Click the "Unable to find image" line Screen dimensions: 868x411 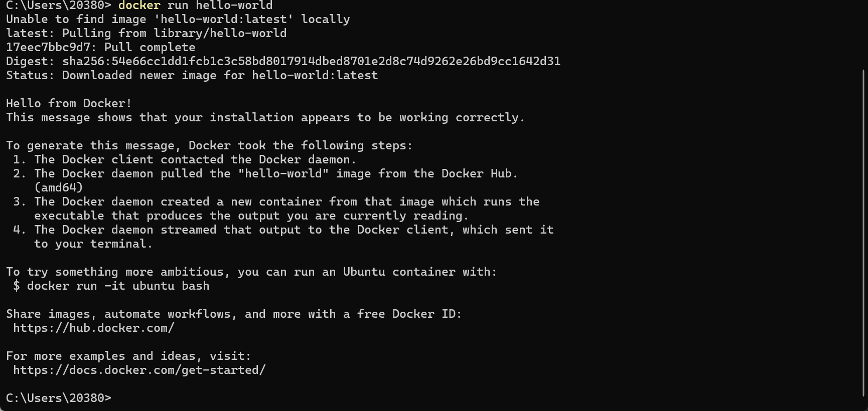click(x=178, y=20)
